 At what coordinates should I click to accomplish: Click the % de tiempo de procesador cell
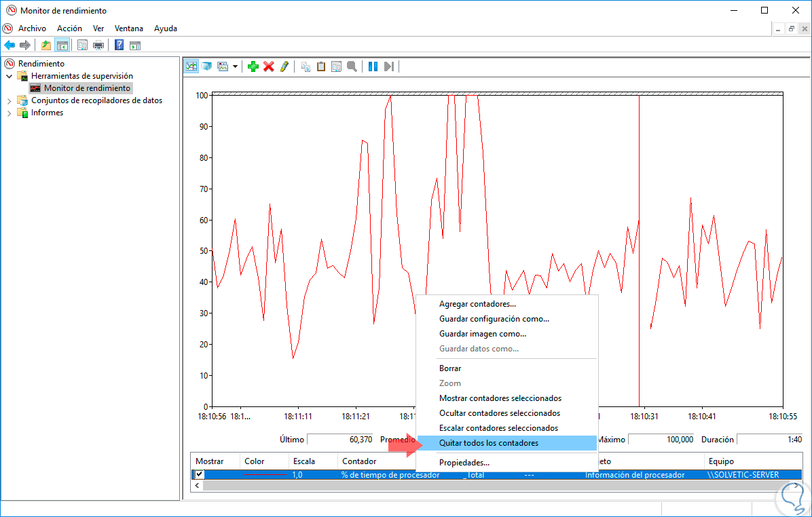tap(390, 474)
